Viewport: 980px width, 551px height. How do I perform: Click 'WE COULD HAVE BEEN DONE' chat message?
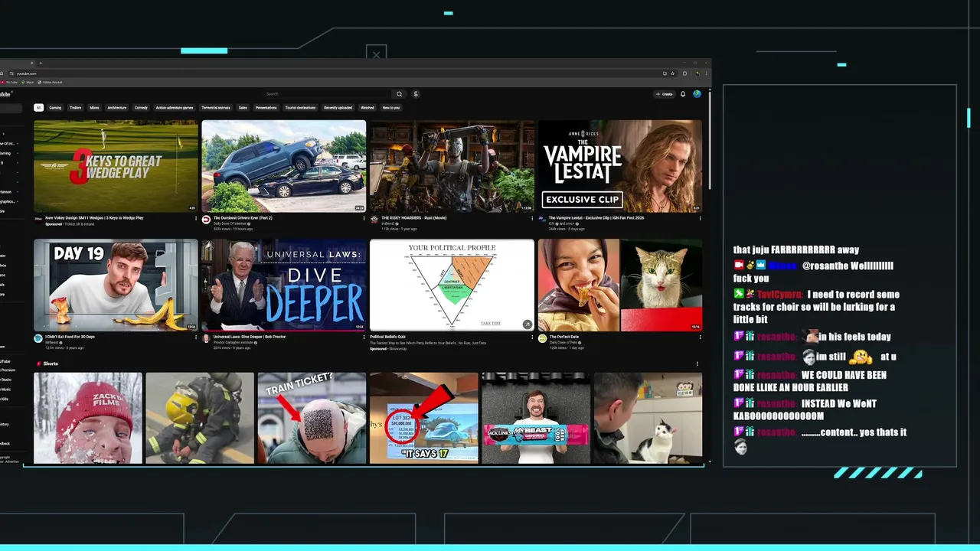812,381
